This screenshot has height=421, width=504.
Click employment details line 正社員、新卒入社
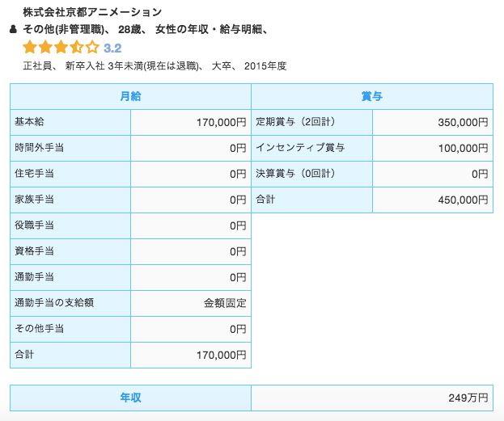pos(155,65)
